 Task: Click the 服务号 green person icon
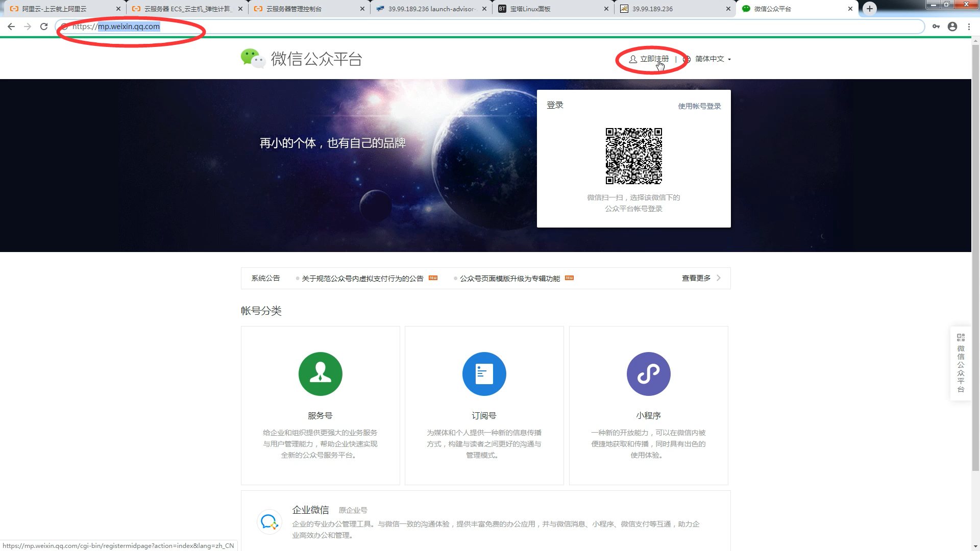(x=321, y=374)
